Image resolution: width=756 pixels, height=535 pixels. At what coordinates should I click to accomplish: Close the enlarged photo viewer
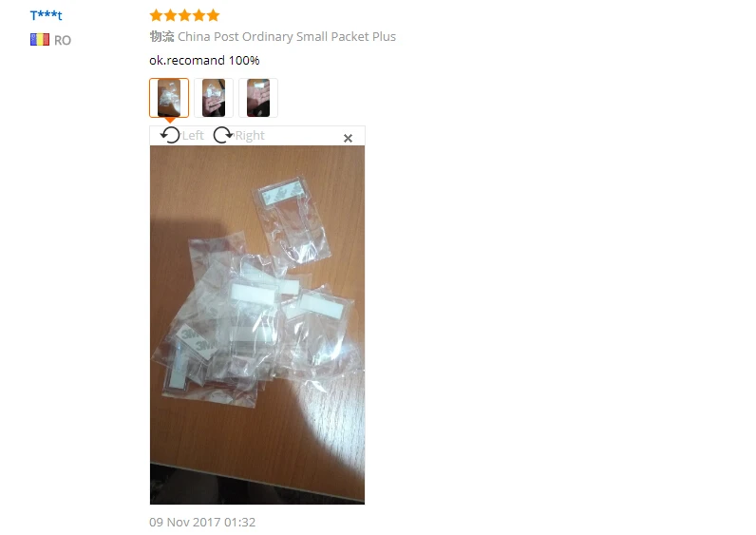348,139
